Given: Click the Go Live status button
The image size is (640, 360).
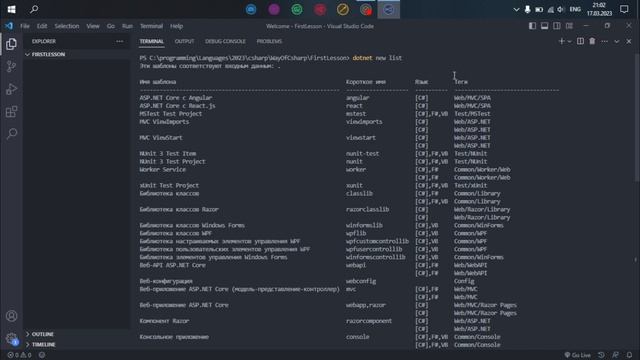Looking at the screenshot, I should pos(578,355).
